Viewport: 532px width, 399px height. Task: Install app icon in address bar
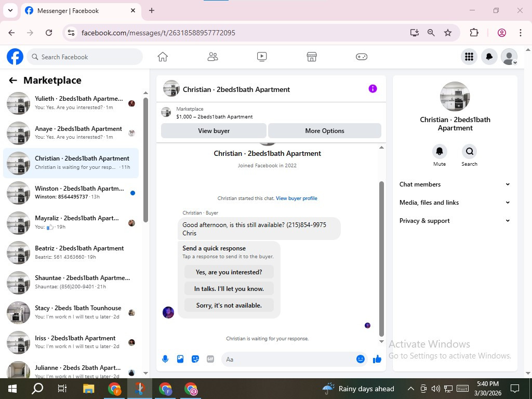point(414,33)
